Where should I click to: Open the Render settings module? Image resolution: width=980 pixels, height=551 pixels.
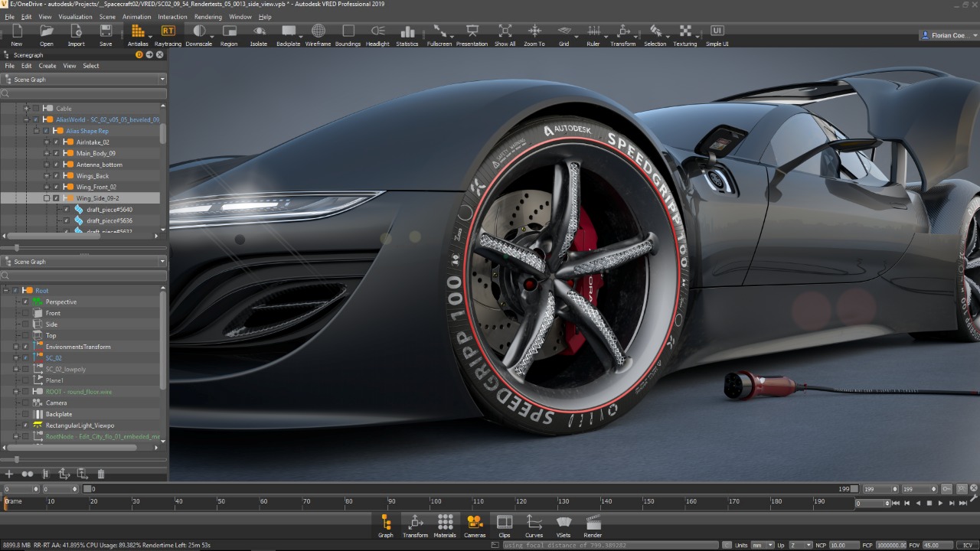[x=593, y=526]
